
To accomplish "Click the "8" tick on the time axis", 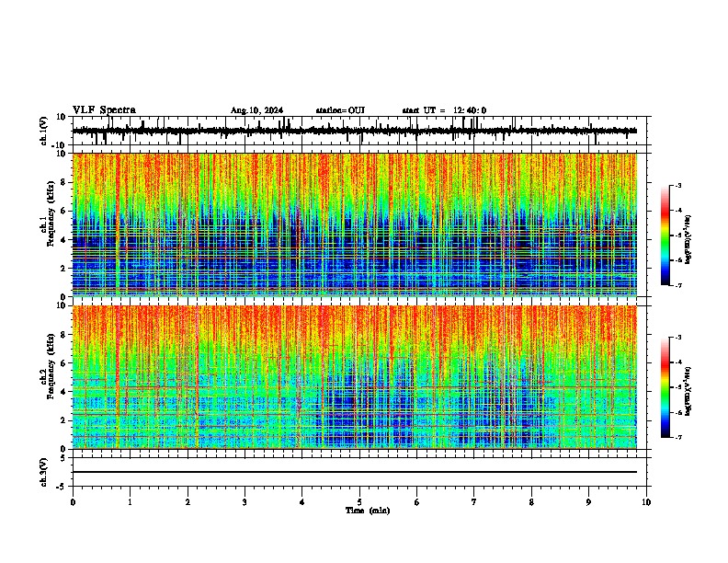I will [x=531, y=502].
